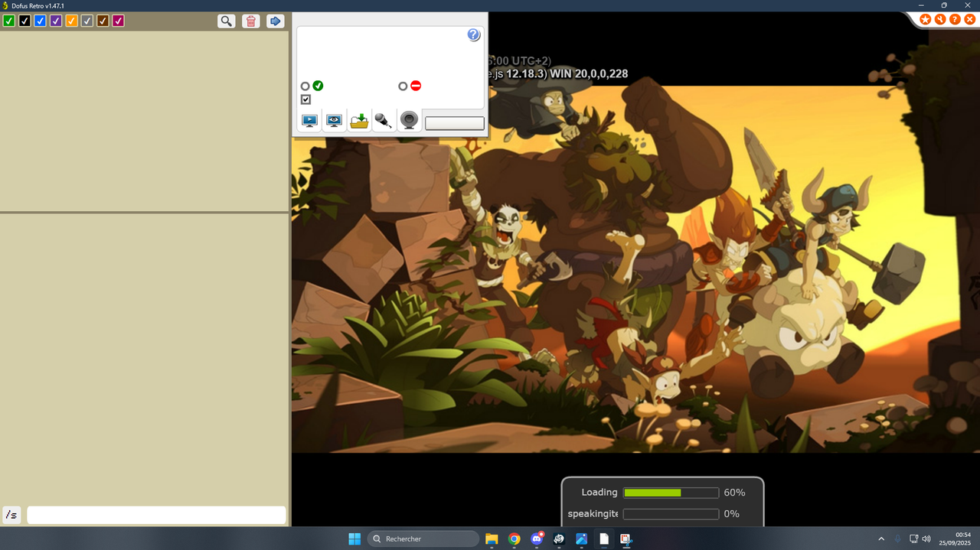
Task: Click the magnifying glass search icon
Action: click(x=226, y=21)
